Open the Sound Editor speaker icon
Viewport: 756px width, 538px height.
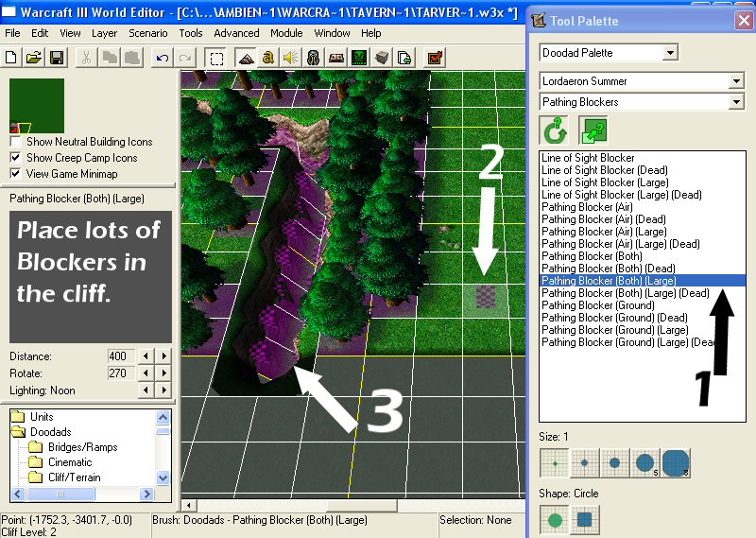coord(291,58)
